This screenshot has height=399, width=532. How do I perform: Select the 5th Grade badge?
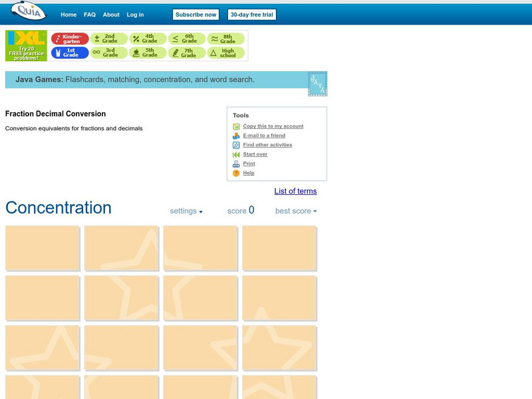click(x=148, y=53)
